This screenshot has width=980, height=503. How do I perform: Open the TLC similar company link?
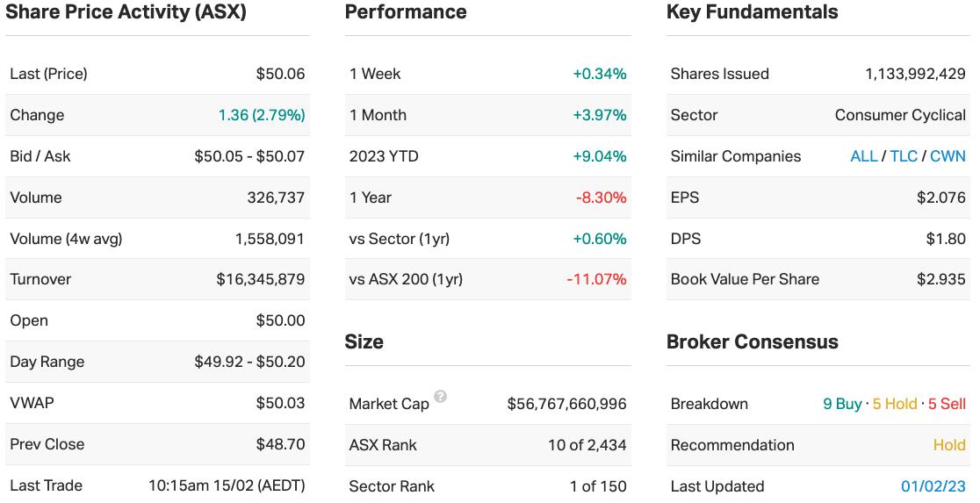click(x=904, y=156)
